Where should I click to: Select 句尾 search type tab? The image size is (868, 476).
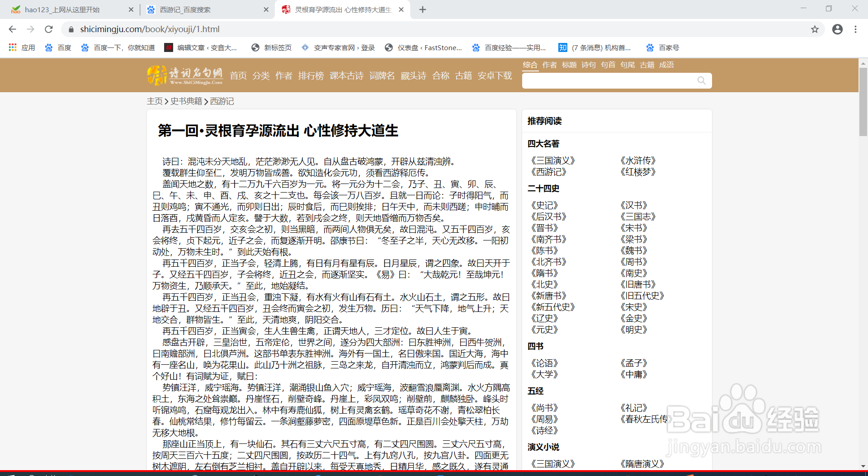[627, 65]
